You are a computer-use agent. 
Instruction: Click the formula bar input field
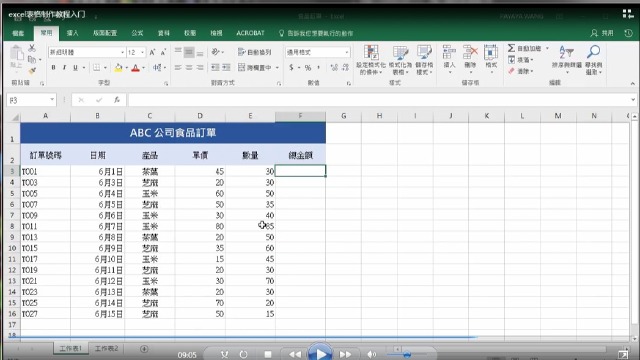[380, 100]
